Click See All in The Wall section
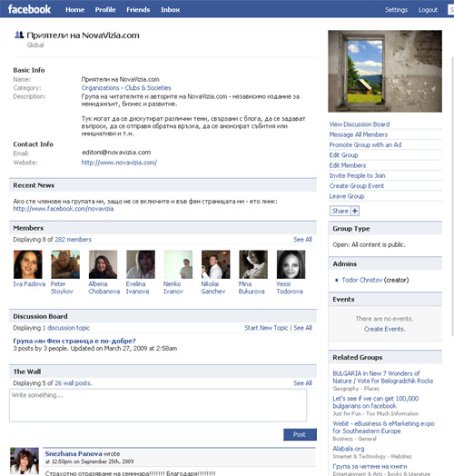The height and width of the screenshot is (476, 454). (x=302, y=383)
